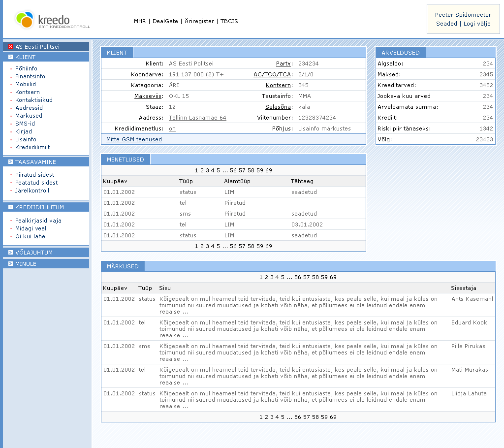Open SMS-id in the sidebar

pyautogui.click(x=25, y=124)
